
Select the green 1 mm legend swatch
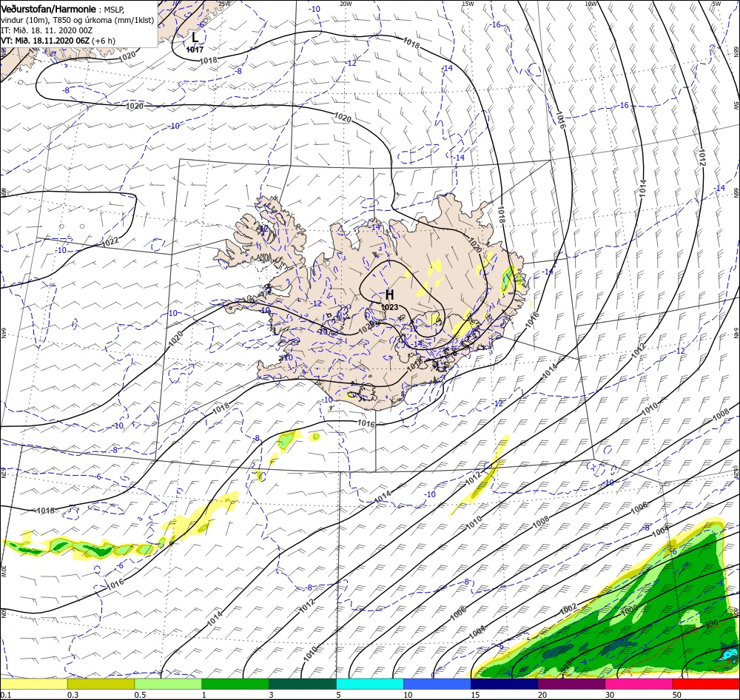point(235,684)
